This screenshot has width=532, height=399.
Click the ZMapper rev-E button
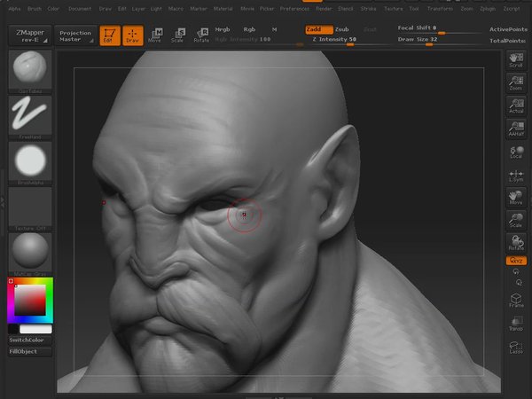click(29, 35)
